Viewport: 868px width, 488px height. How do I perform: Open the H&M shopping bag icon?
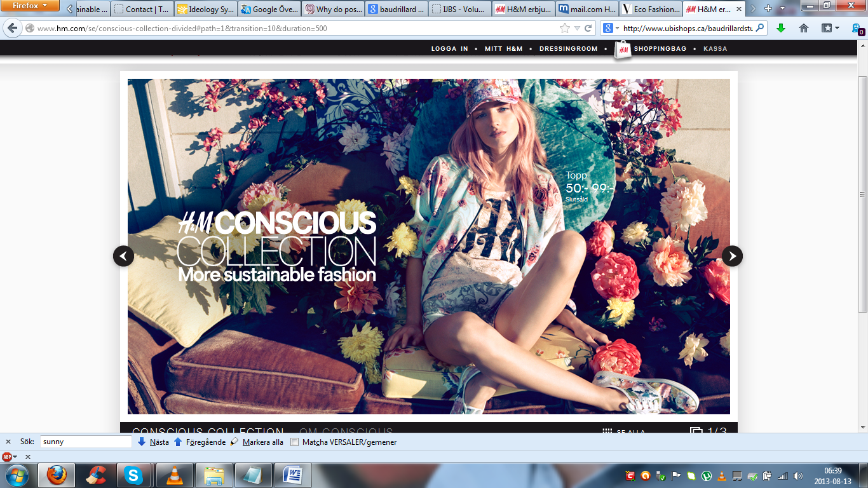623,50
